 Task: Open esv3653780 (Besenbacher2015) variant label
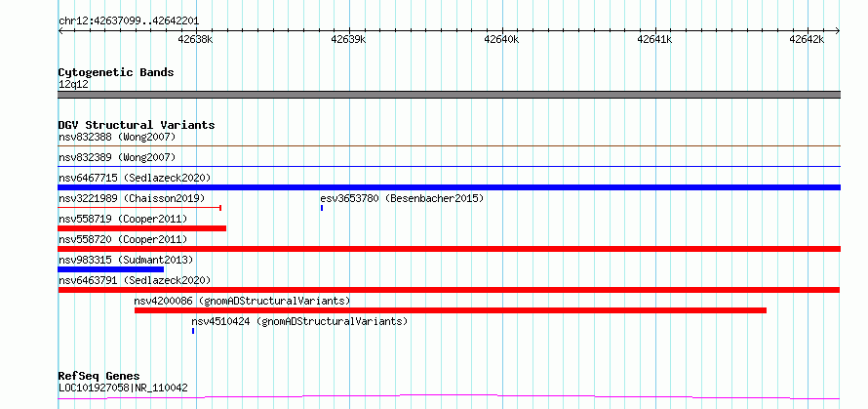pos(402,198)
